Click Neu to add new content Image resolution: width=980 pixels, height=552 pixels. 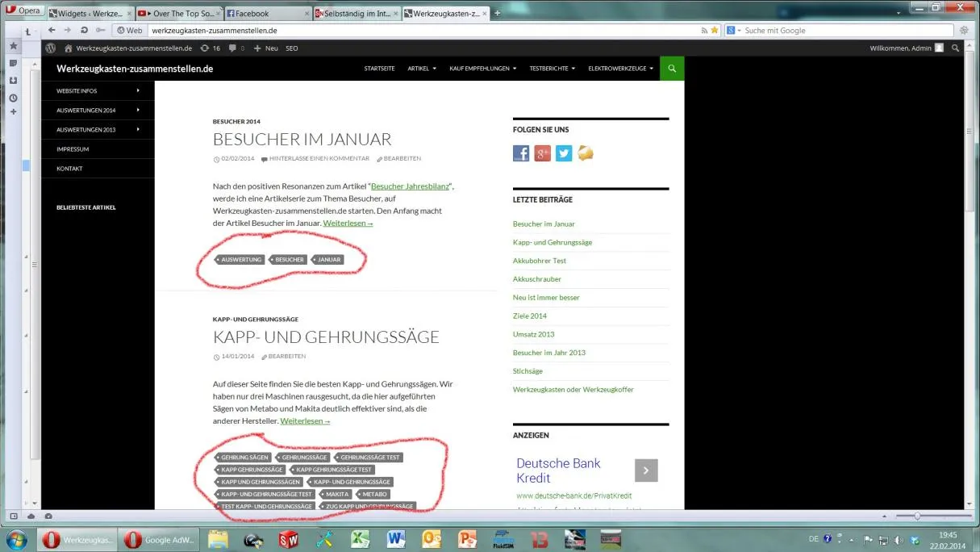(x=266, y=48)
